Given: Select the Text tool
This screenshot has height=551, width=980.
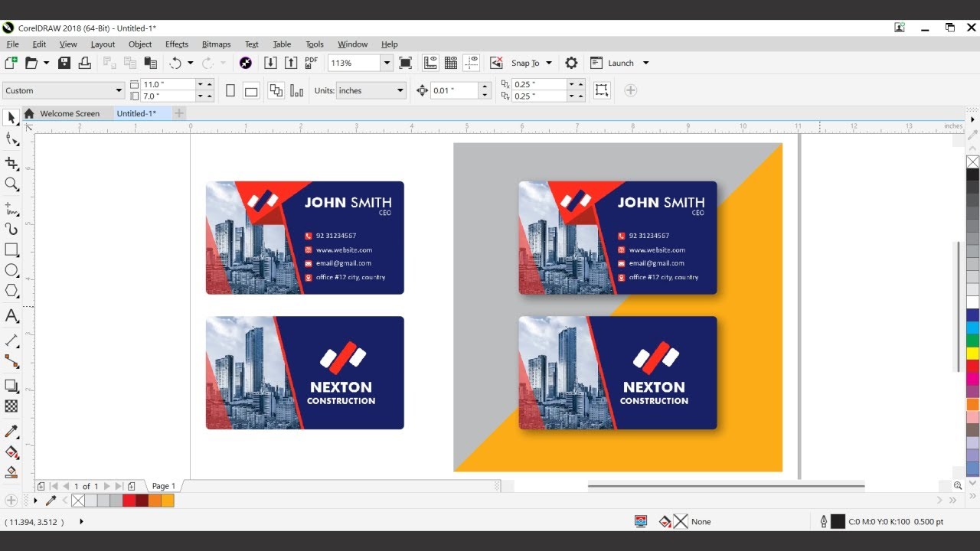Looking at the screenshot, I should 11,315.
